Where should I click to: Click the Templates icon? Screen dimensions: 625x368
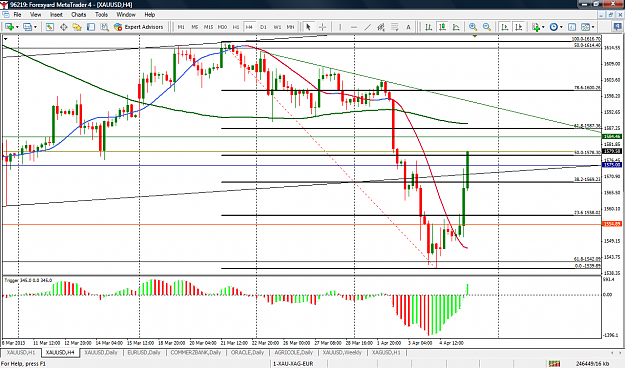586,27
